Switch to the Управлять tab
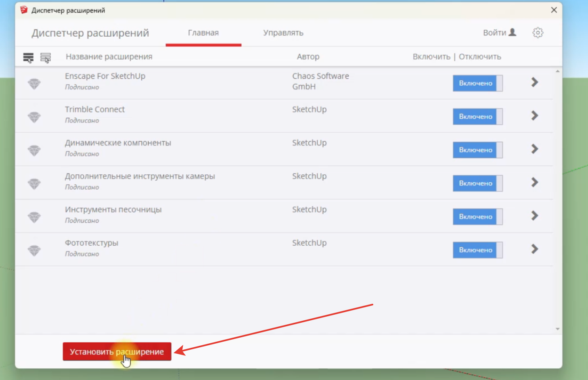588x380 pixels. (x=283, y=33)
